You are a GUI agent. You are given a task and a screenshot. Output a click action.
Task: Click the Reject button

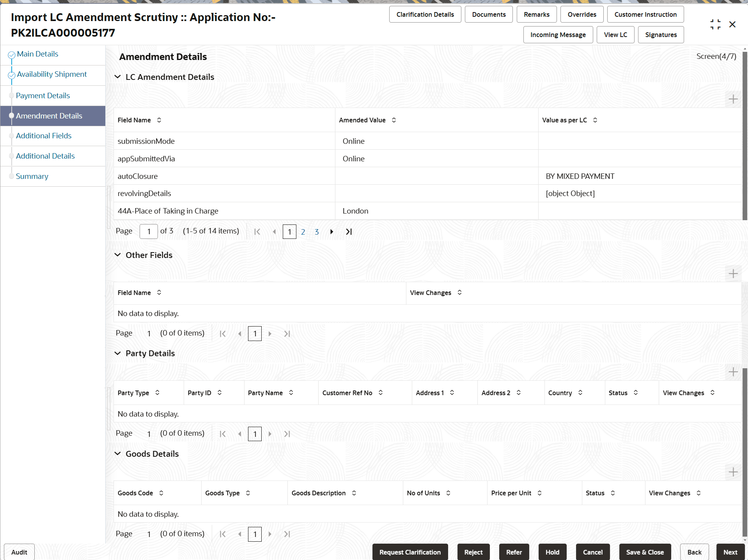coord(473,552)
